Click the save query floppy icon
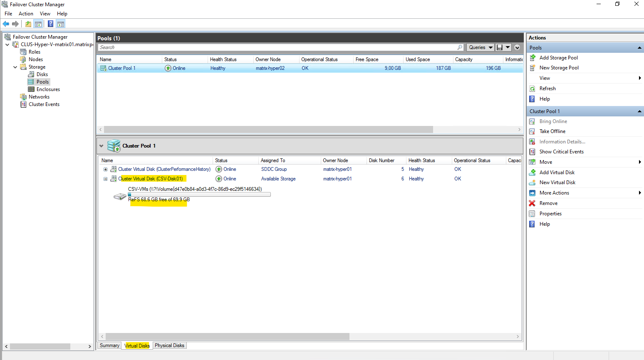This screenshot has width=644, height=360. coord(500,47)
